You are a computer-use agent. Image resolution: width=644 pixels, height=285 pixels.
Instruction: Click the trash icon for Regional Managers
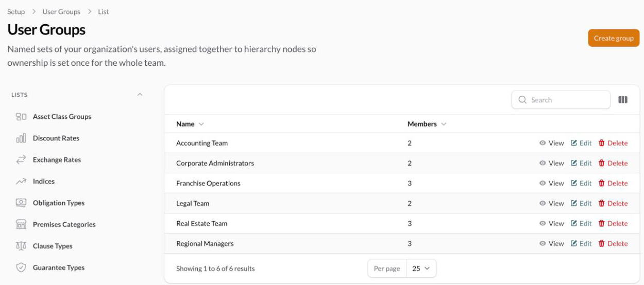click(601, 243)
